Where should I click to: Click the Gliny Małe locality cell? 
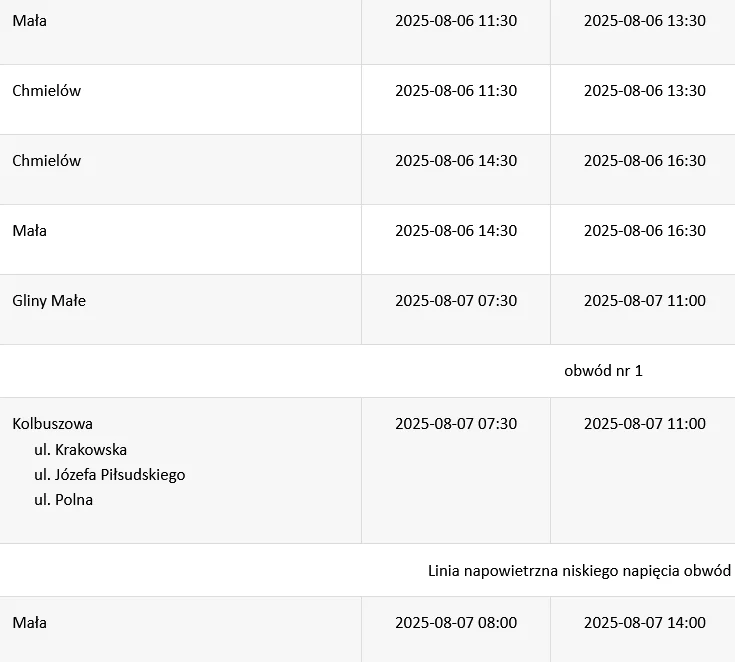[x=49, y=301]
